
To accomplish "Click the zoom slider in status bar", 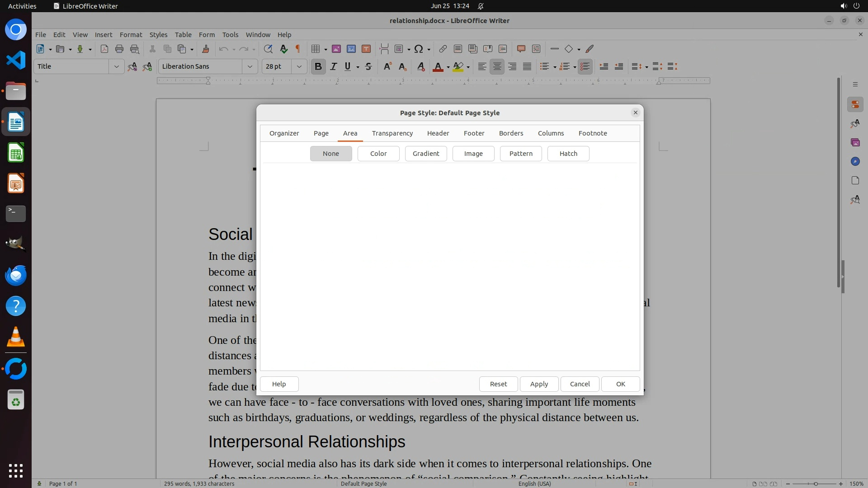I will [815, 483].
